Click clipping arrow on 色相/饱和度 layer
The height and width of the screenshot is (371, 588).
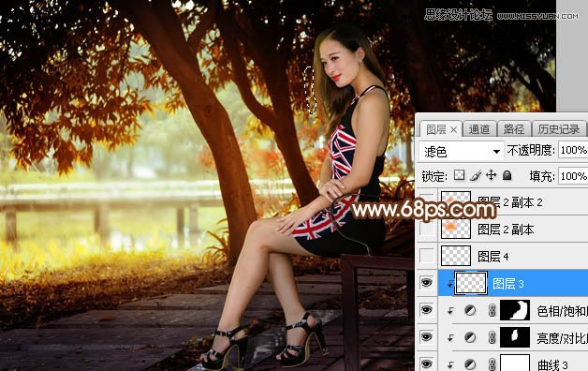click(450, 311)
